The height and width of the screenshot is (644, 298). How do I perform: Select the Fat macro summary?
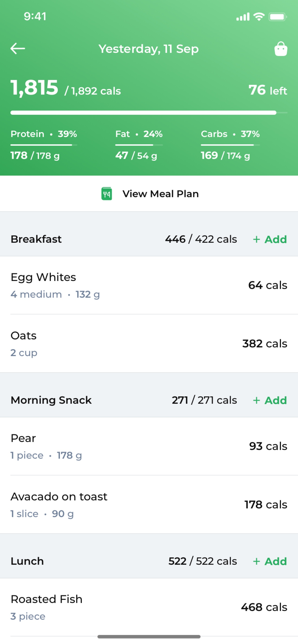(139, 144)
